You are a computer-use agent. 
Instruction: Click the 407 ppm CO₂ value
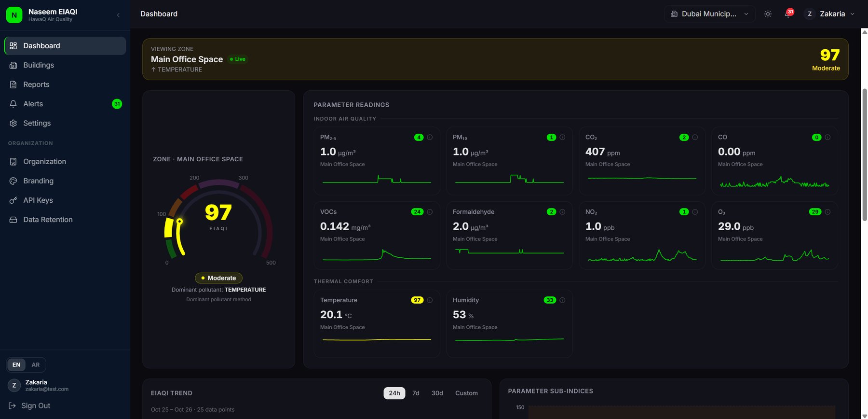[x=602, y=152]
